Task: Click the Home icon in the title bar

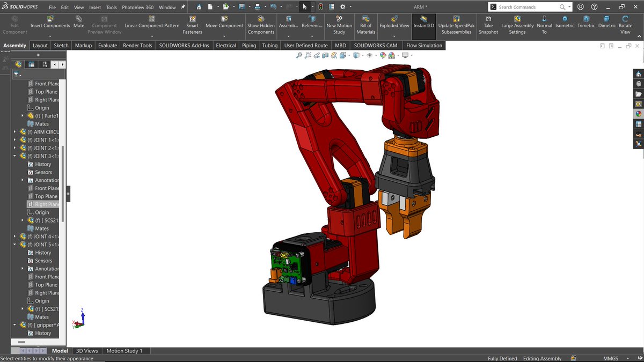Action: (199, 7)
